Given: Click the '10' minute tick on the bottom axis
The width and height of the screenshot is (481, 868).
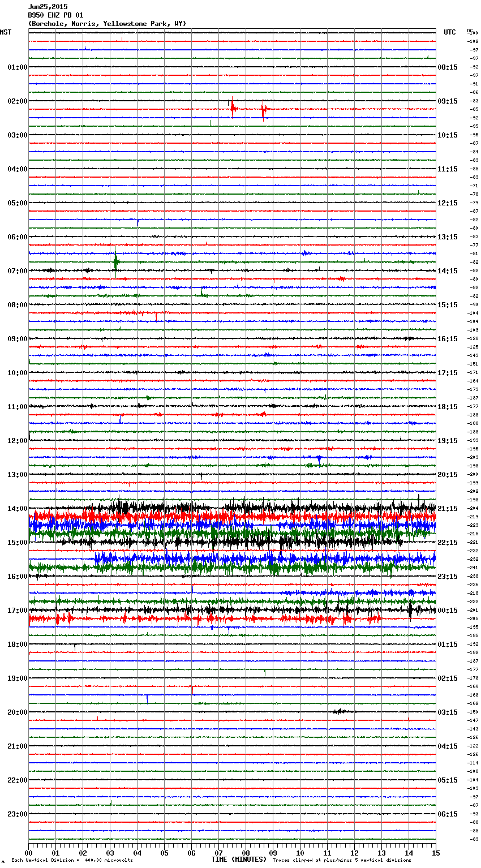Looking at the screenshot, I should click(x=300, y=853).
